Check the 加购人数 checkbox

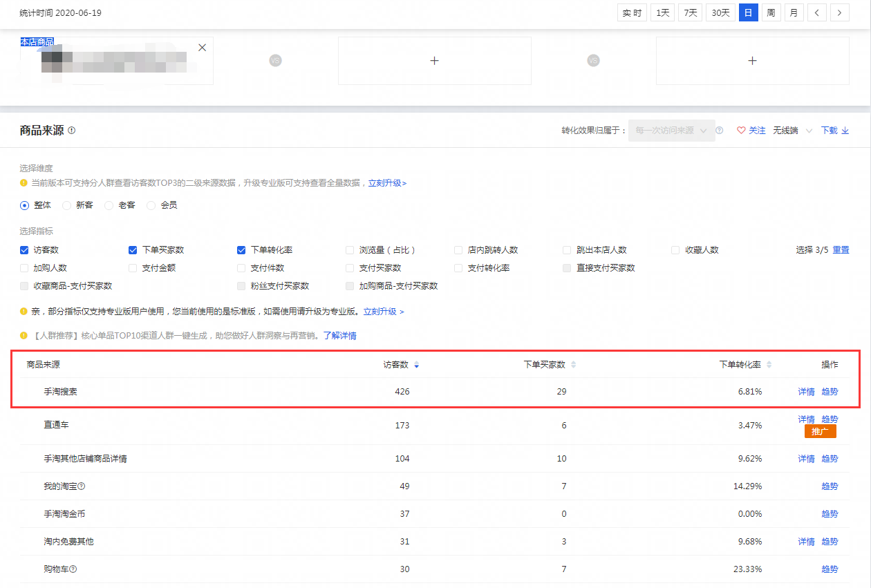click(25, 268)
